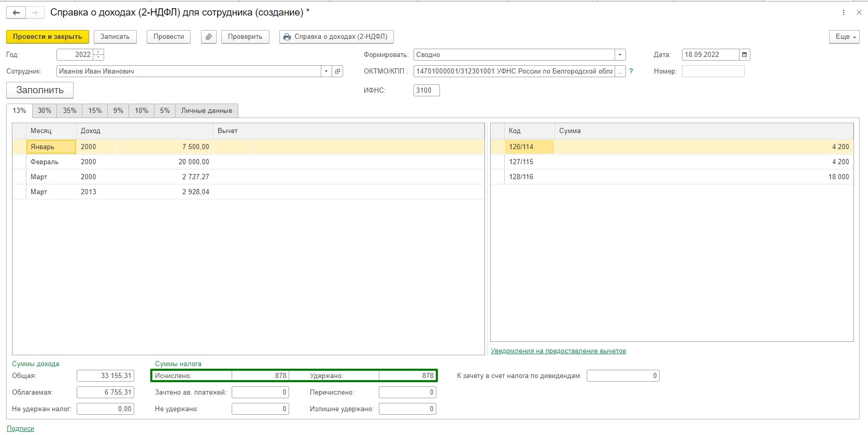Click Провести и закрыть button
The height and width of the screenshot is (435, 868).
[48, 37]
